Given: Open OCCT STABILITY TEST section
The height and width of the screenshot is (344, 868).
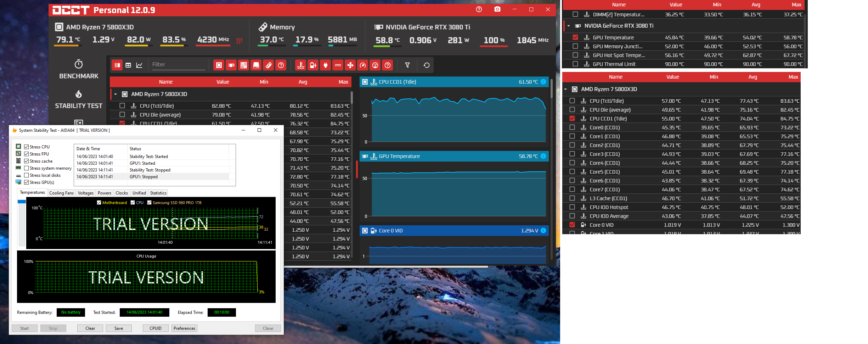Looking at the screenshot, I should (79, 100).
